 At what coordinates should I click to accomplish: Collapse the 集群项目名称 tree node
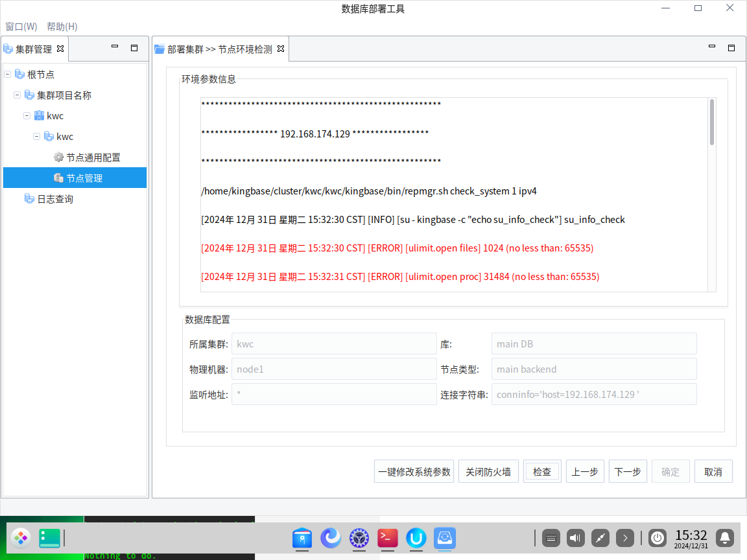point(18,95)
